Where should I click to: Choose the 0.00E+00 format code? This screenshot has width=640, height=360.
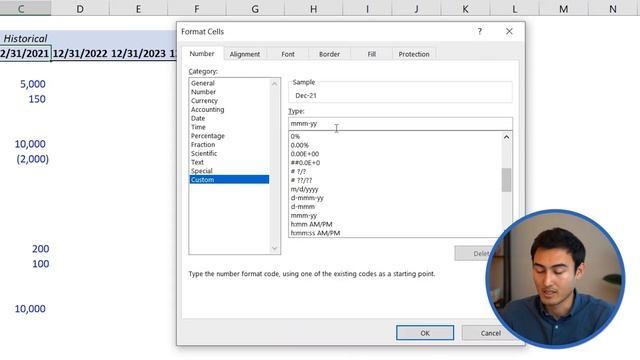pyautogui.click(x=395, y=154)
